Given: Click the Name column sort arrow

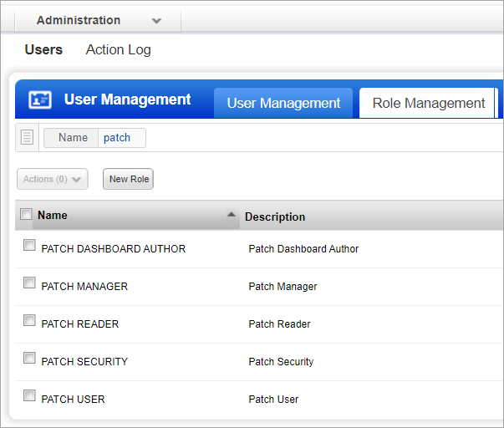Looking at the screenshot, I should point(232,215).
